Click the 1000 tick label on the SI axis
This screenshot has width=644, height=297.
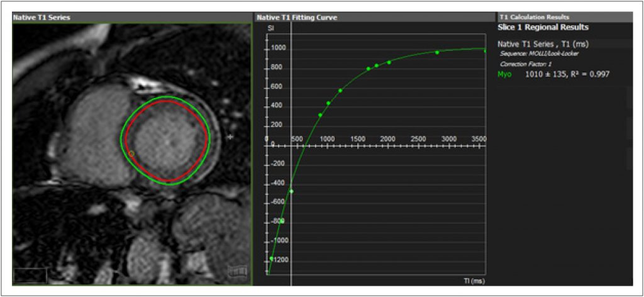pos(277,48)
